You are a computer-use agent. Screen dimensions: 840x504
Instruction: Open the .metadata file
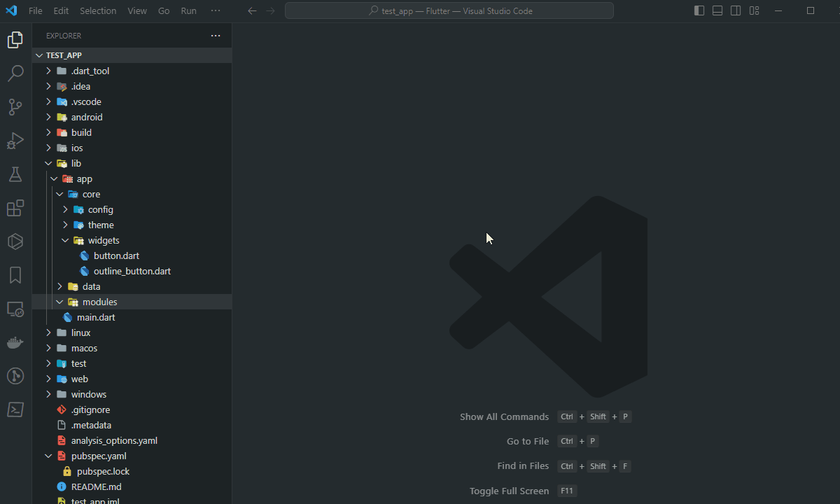[132, 425]
